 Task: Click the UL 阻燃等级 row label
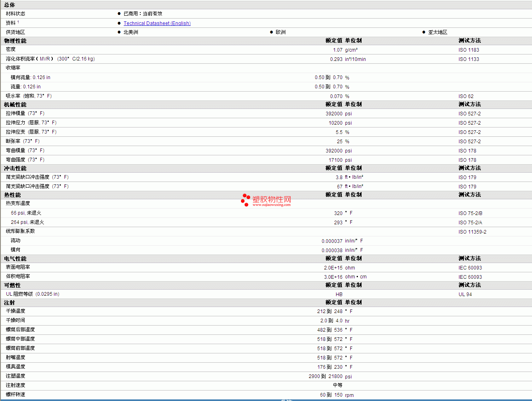click(33, 294)
